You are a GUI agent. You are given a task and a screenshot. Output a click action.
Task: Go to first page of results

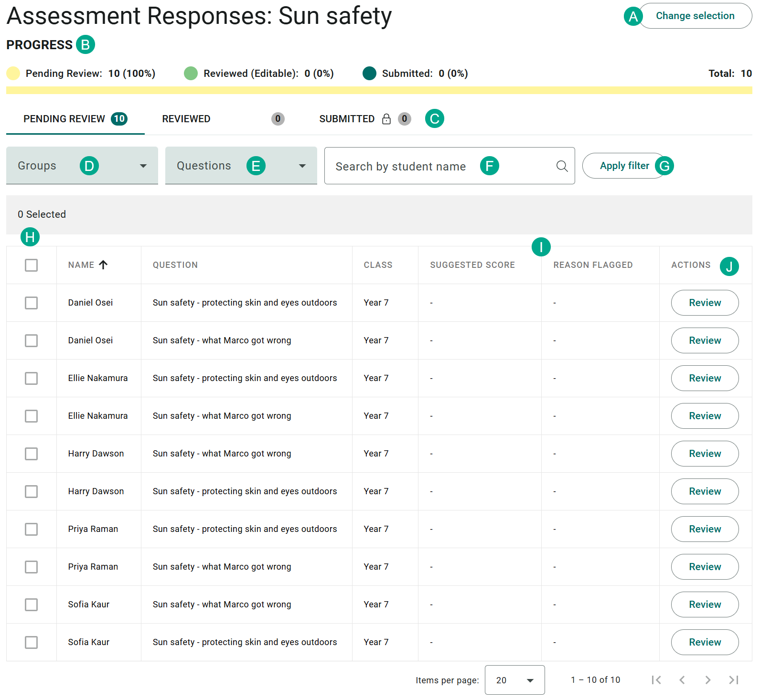656,680
